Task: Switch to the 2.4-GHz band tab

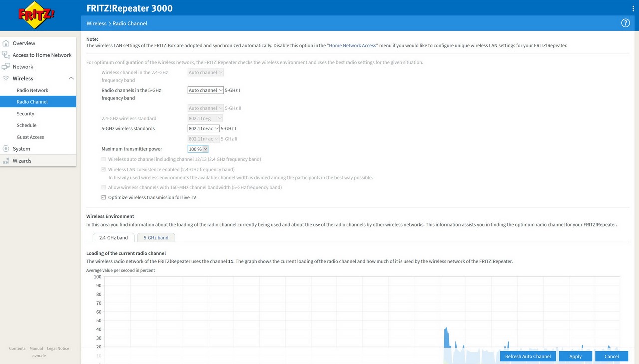Action: coord(114,238)
